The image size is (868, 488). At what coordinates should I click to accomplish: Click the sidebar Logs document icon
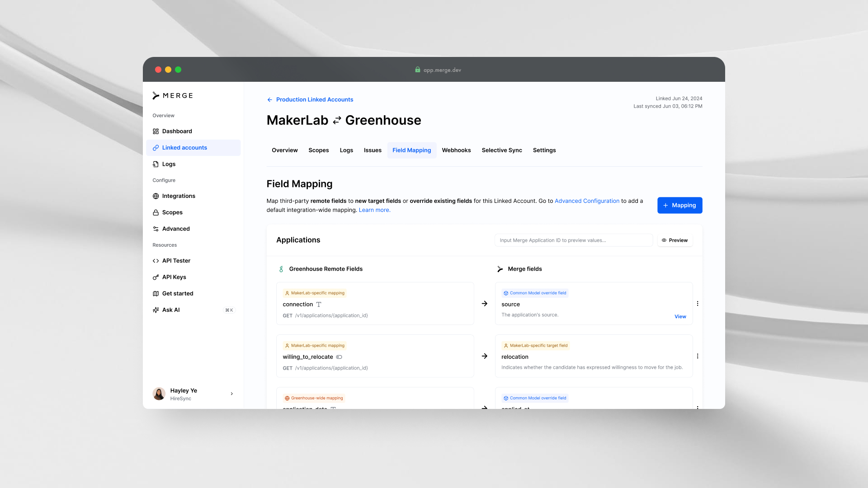click(x=156, y=164)
